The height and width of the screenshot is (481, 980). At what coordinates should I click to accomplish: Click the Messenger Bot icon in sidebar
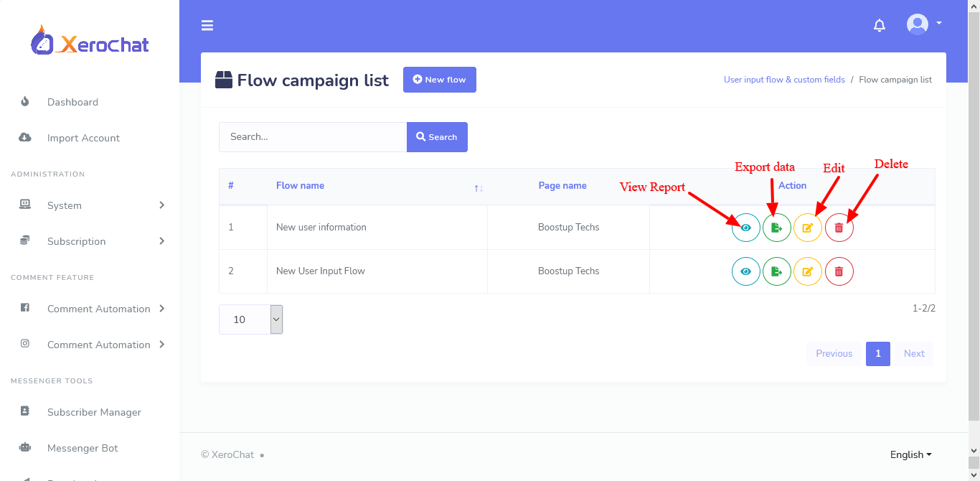pyautogui.click(x=24, y=447)
